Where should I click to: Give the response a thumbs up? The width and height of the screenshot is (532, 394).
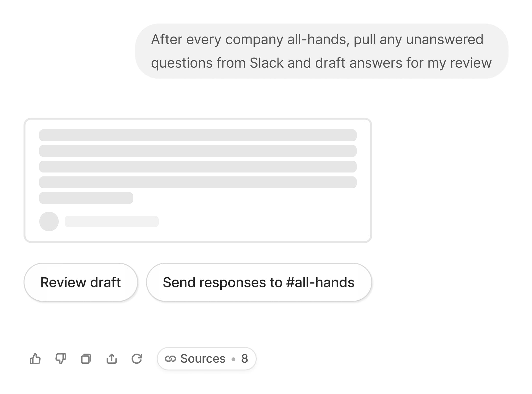pos(36,358)
